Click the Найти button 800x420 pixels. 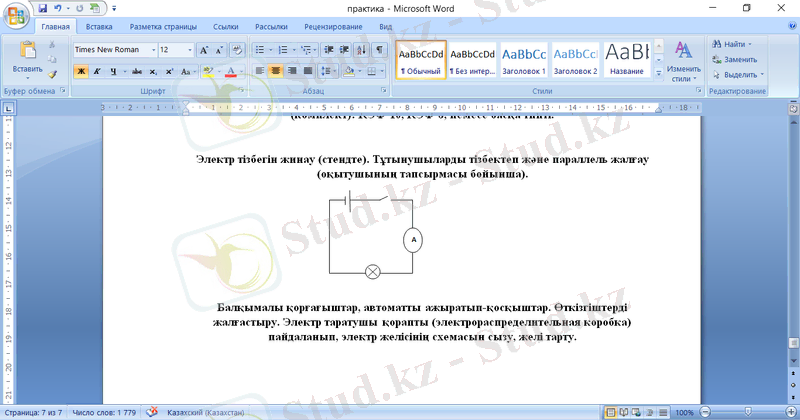735,44
